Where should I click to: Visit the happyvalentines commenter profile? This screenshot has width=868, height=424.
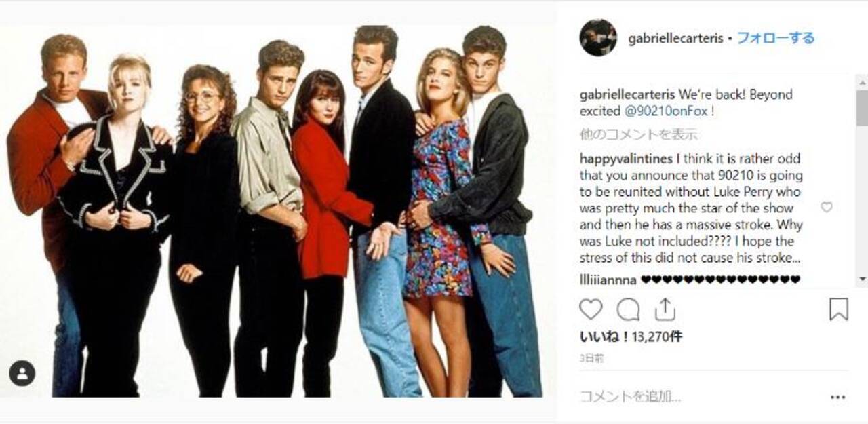pyautogui.click(x=626, y=159)
